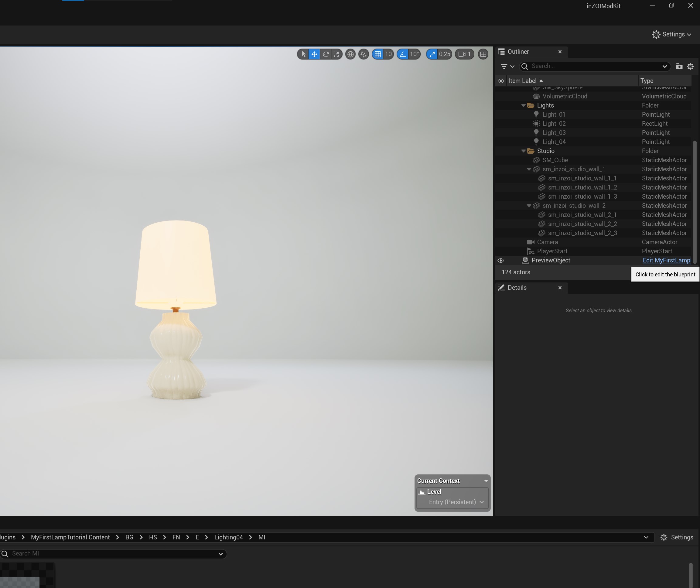
Task: Activate the Rotate tool
Action: [x=326, y=54]
